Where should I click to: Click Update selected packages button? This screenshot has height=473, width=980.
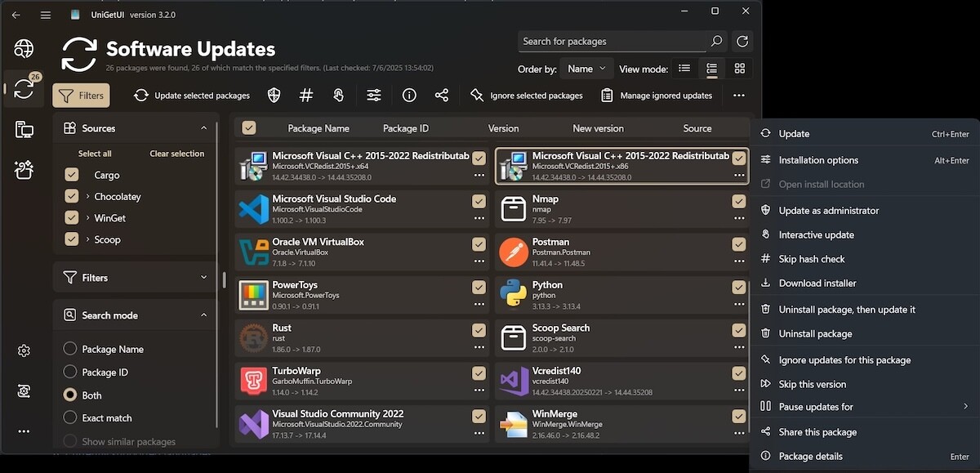tap(192, 96)
